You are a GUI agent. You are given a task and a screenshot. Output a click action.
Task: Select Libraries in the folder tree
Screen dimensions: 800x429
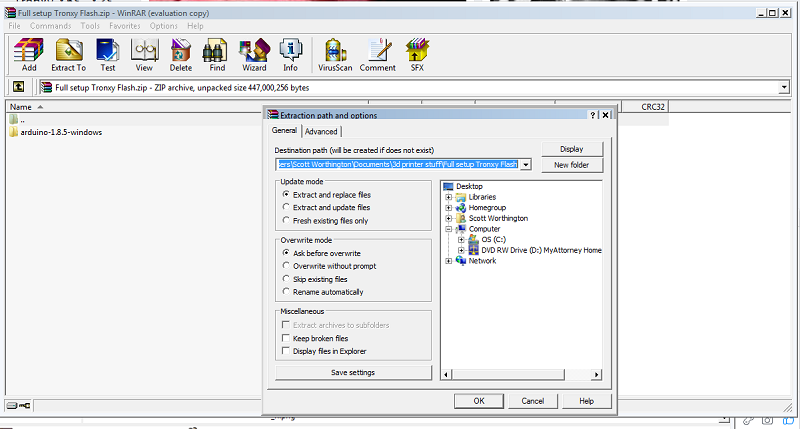482,197
